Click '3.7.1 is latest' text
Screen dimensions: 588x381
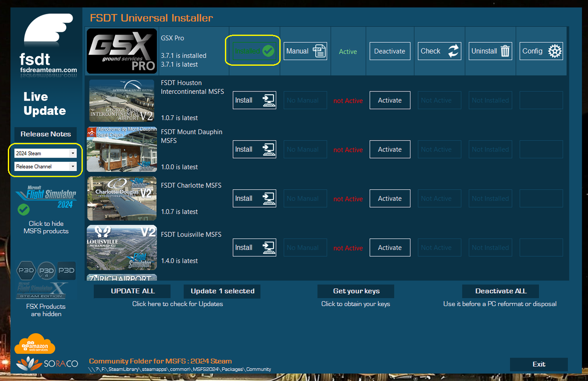[x=179, y=64]
